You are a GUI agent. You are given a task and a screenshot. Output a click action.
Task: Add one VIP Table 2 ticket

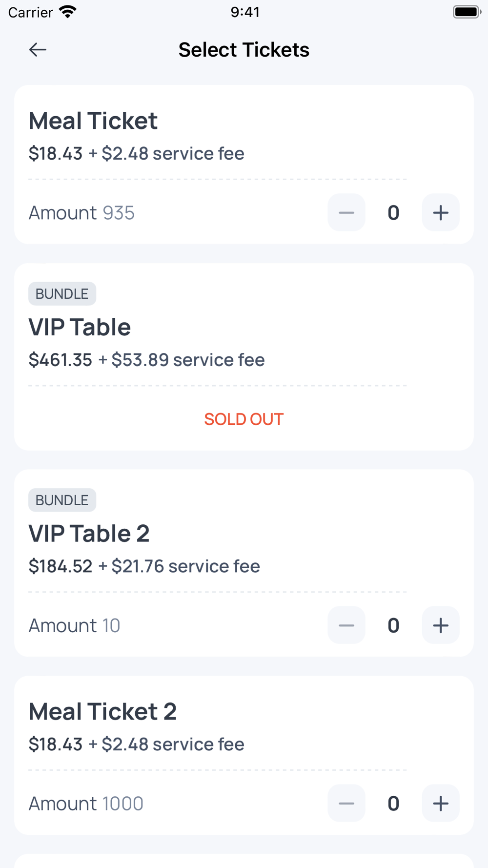pyautogui.click(x=440, y=625)
